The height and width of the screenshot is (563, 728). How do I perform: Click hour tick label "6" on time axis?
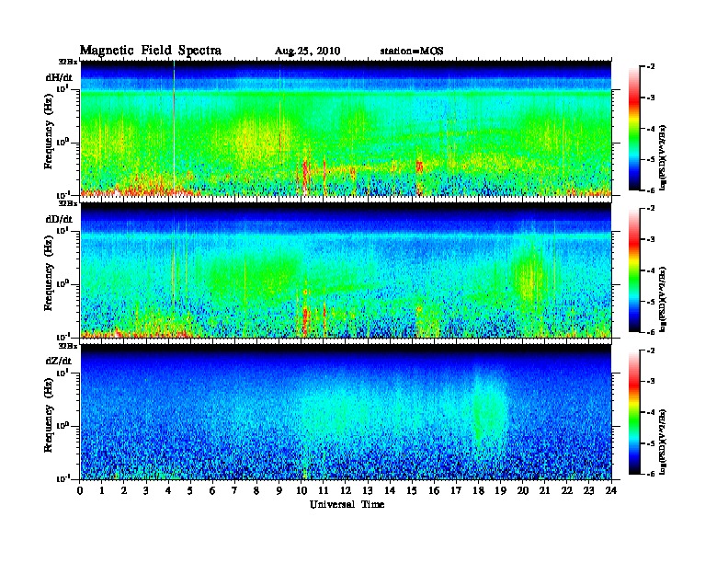[x=212, y=490]
